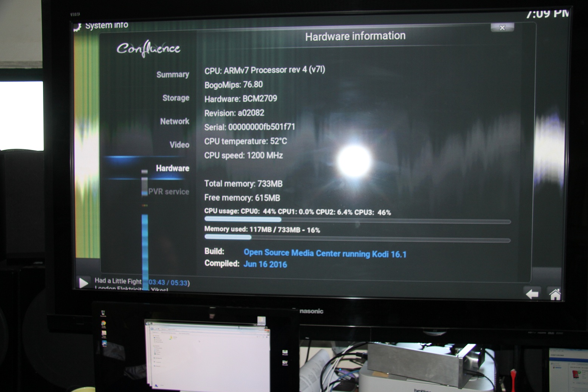Select the "Total memory: 733MB" line
This screenshot has width=588, height=392.
(x=243, y=184)
